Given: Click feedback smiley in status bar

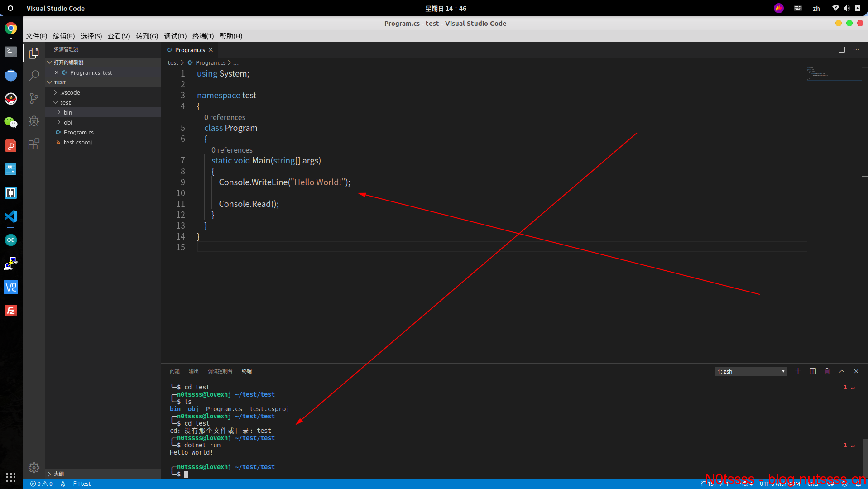Looking at the screenshot, I should tap(845, 484).
